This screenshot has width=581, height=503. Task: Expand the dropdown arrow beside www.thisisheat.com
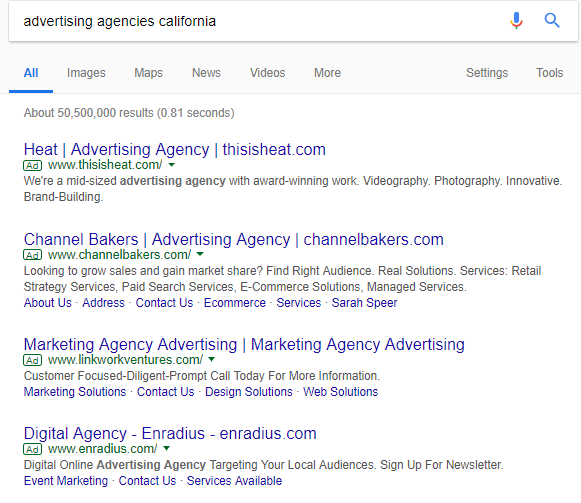pos(172,165)
